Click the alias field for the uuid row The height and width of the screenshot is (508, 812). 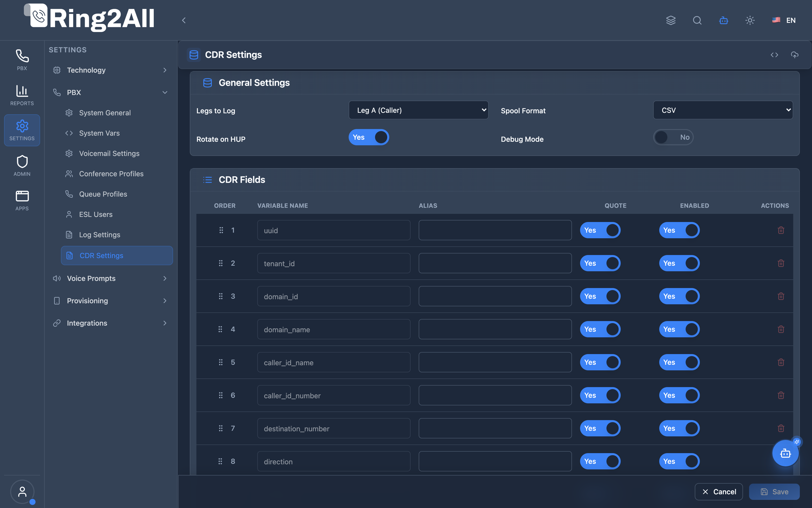[495, 230]
